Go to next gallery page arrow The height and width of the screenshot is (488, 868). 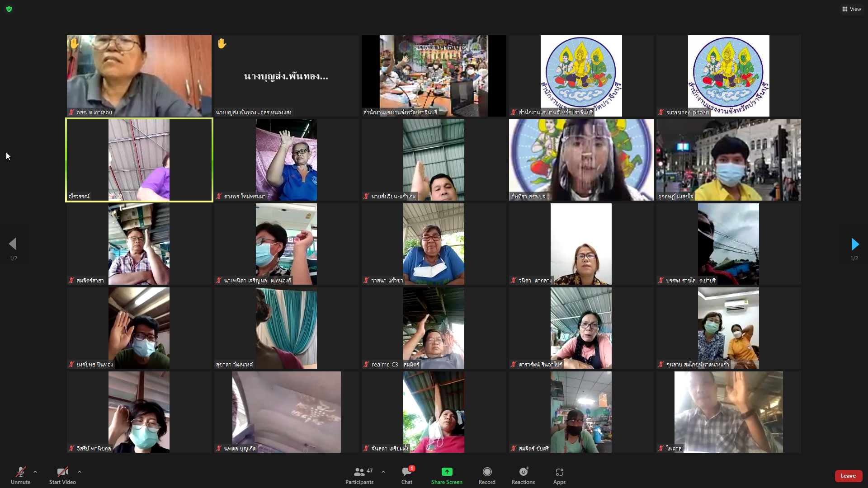tap(854, 244)
